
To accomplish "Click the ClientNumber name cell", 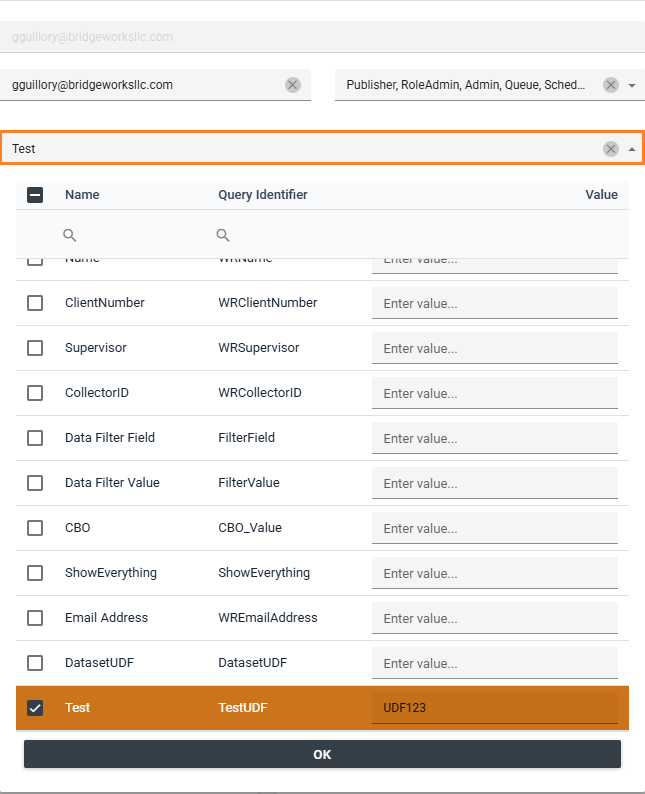I will click(x=105, y=303).
